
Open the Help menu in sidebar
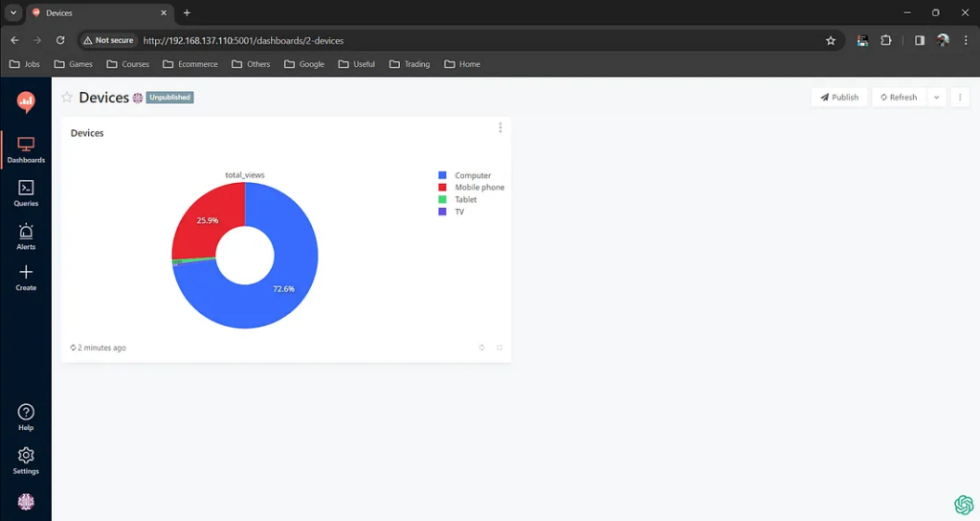[26, 417]
